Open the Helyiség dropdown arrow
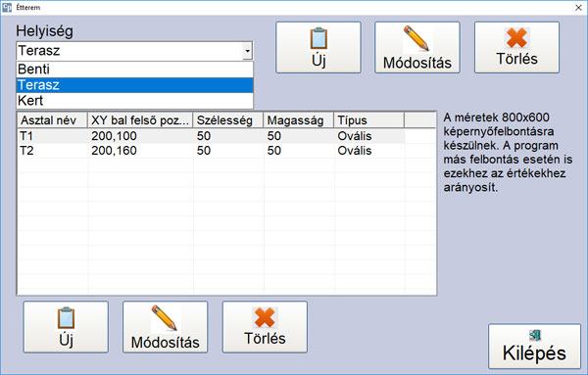Viewport: 588px width, 375px height. [248, 51]
